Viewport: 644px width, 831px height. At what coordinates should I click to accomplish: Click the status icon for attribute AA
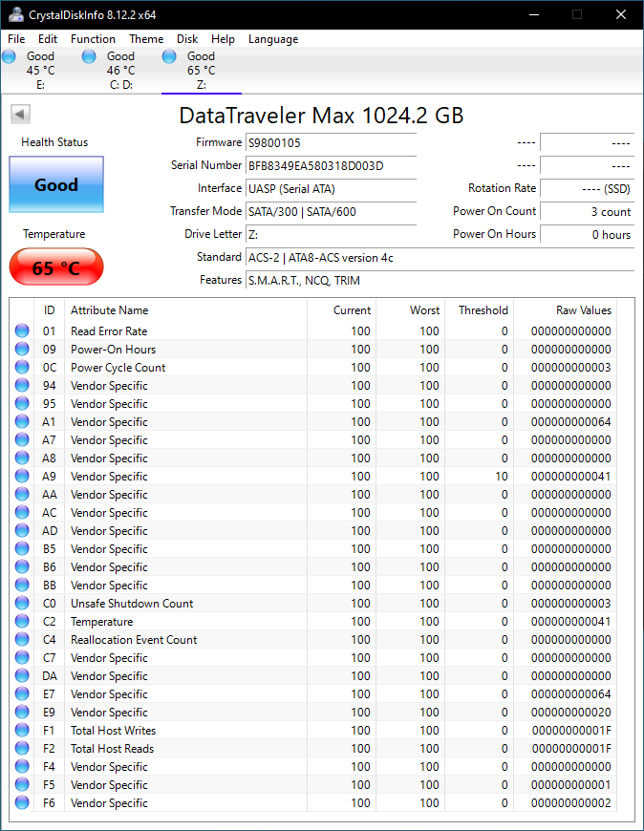click(22, 494)
